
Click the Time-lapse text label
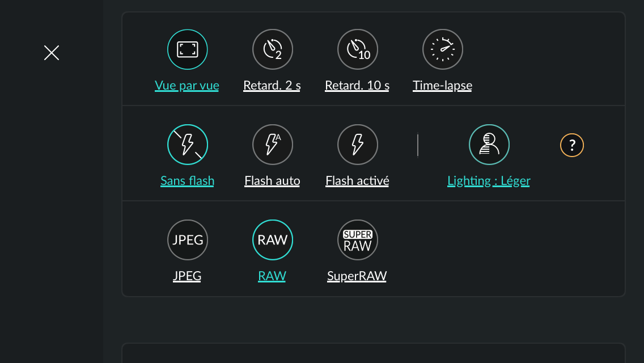click(x=442, y=86)
